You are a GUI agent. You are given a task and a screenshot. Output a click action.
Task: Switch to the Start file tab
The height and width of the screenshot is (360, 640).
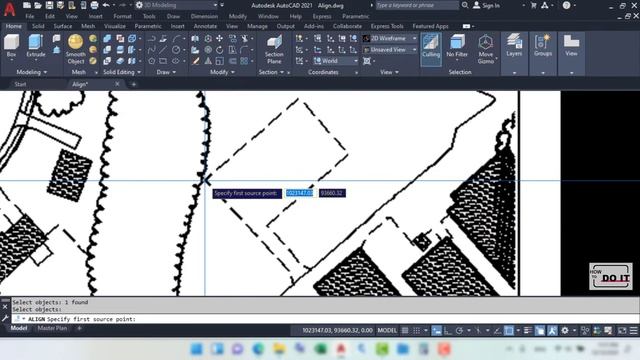[x=20, y=84]
